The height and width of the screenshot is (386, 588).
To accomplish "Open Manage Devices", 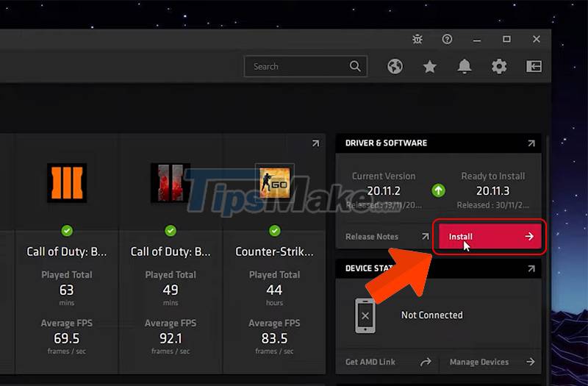I will (x=492, y=362).
